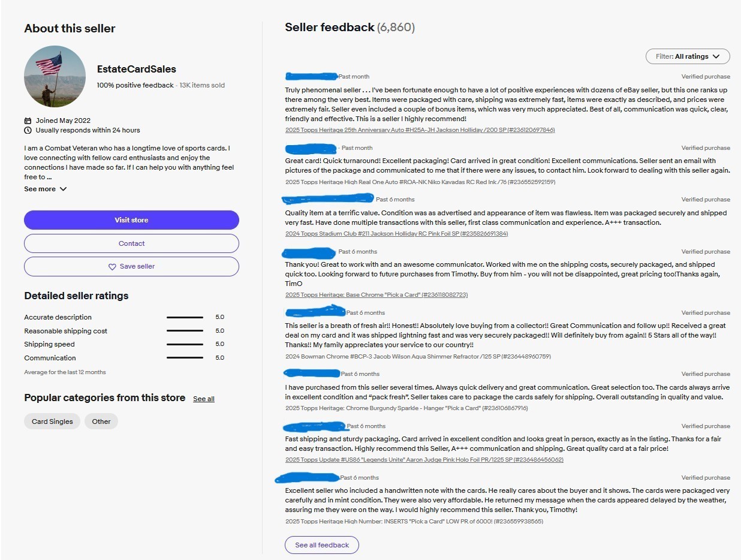Open Jackson Holliday 25th Anniversary Auto listing link
Screen dimensions: 741x560
(420, 130)
